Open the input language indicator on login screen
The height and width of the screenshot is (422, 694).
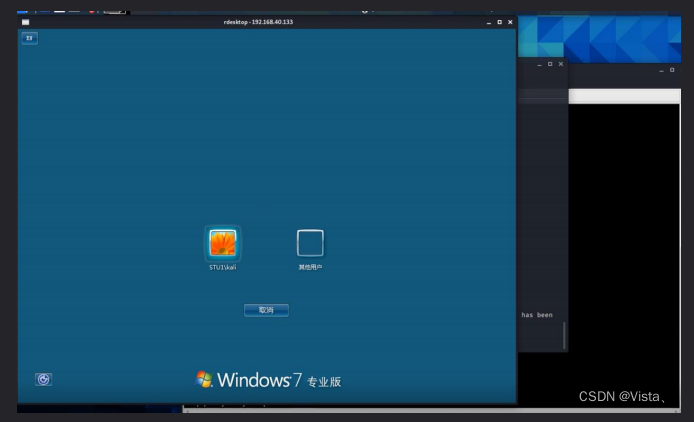point(30,38)
